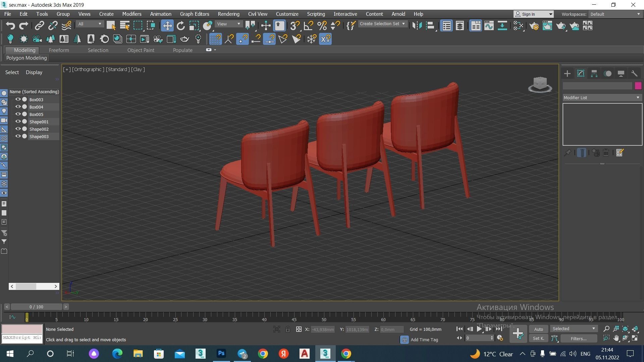Open the Customize menu

(287, 14)
